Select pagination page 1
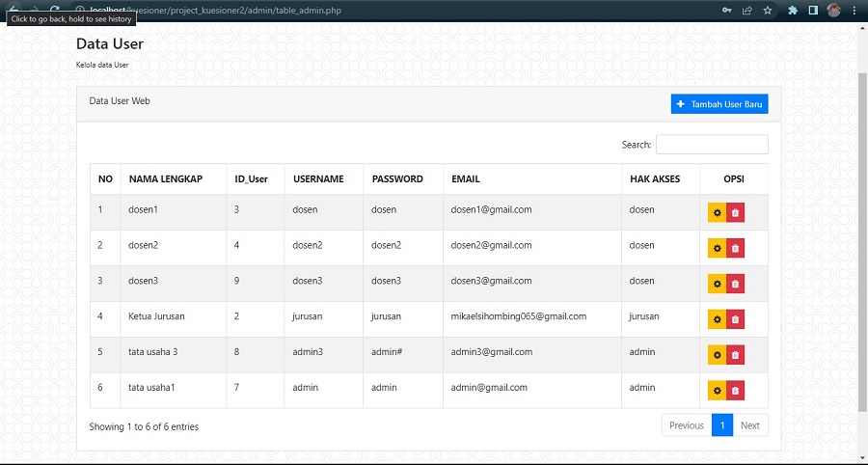Viewport: 868px width, 465px height. pos(722,425)
